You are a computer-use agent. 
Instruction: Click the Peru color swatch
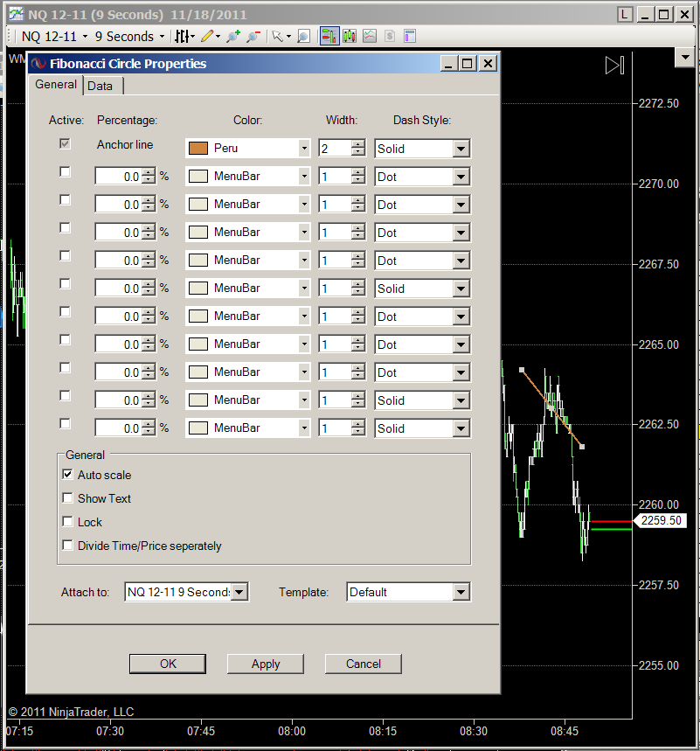tap(198, 149)
